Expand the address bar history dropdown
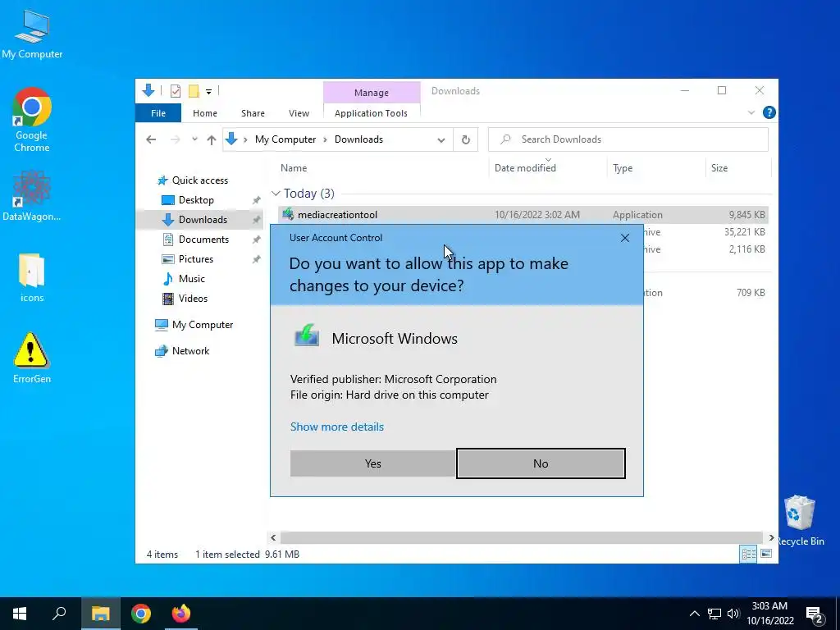Screen dimensions: 840x630 pos(441,139)
